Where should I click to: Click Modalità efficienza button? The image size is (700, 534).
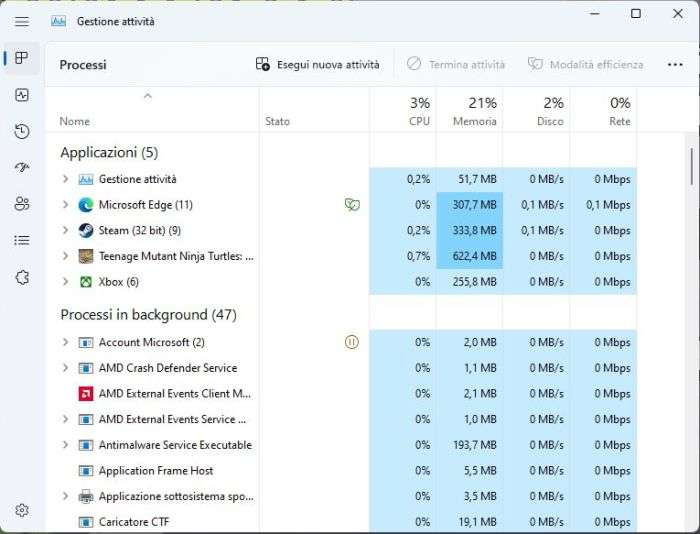coord(585,65)
